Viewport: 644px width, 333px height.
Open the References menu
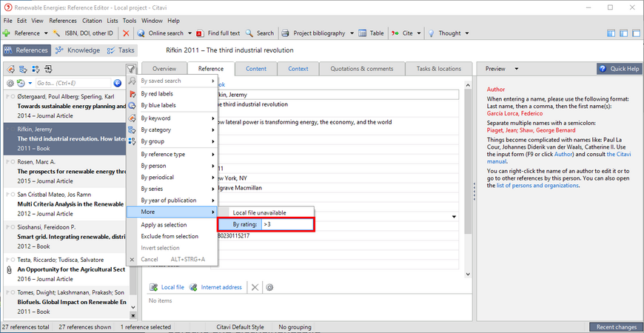tap(63, 21)
